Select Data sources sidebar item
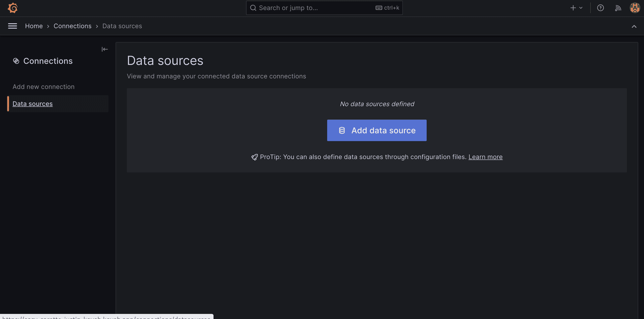This screenshot has width=644, height=319. [x=33, y=104]
